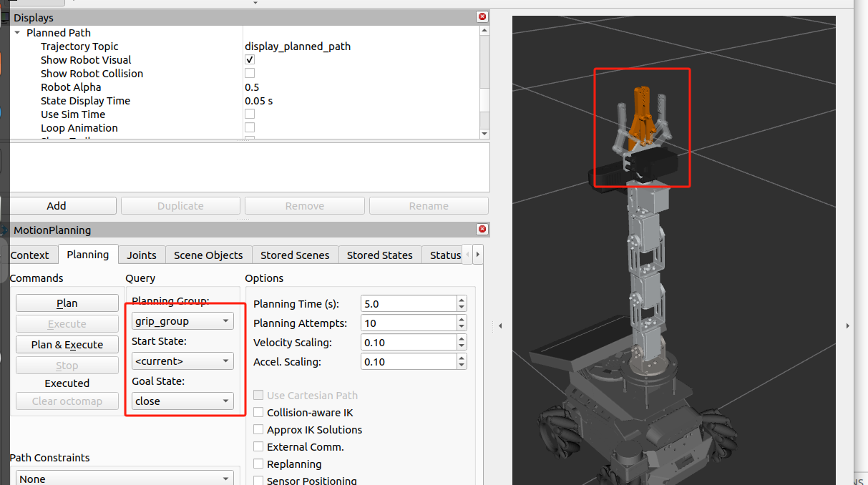Click the Accel. Scaling value field
This screenshot has width=868, height=485.
pyautogui.click(x=409, y=361)
